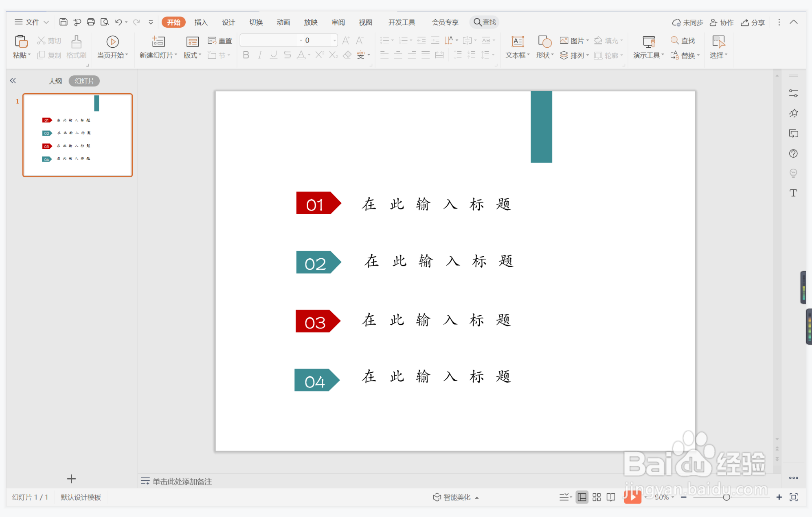Start slideshow from current slide icon
This screenshot has width=812, height=517.
coord(112,42)
